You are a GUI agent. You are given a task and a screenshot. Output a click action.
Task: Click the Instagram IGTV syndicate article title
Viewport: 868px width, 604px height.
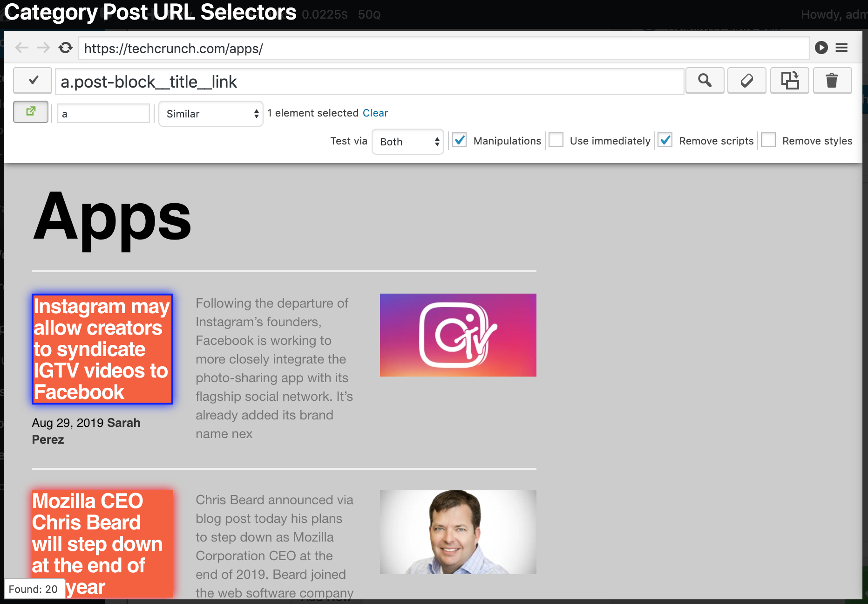point(102,349)
